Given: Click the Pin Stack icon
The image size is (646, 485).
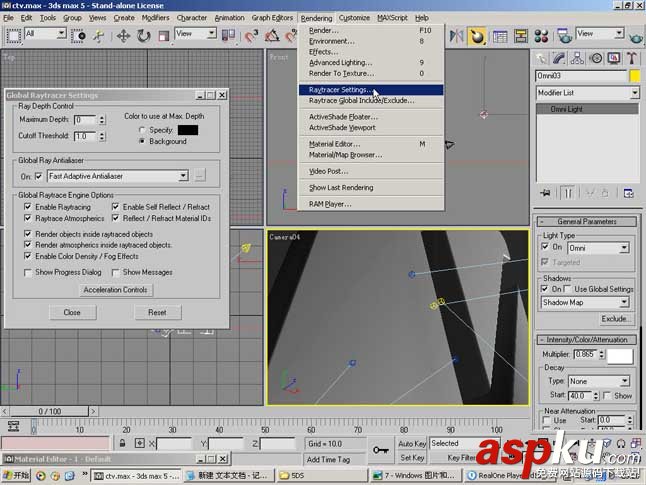Looking at the screenshot, I should click(x=545, y=193).
